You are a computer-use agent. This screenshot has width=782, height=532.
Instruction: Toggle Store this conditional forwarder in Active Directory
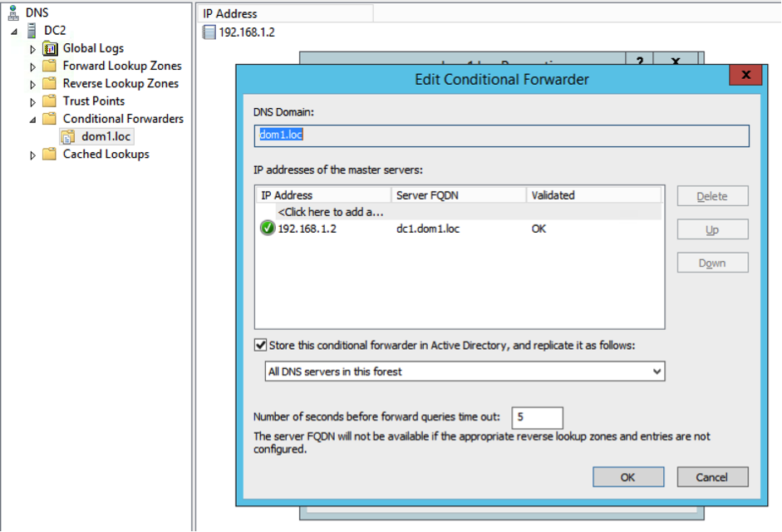(261, 345)
